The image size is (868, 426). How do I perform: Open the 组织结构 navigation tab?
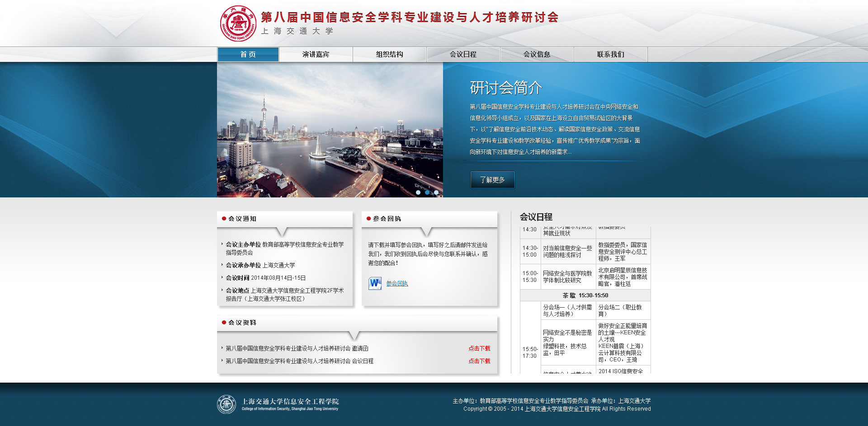tap(389, 54)
